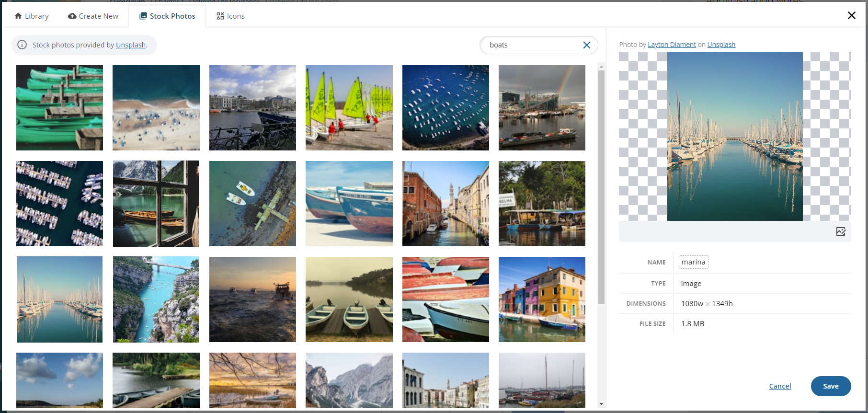Save the selected marina photo

831,386
